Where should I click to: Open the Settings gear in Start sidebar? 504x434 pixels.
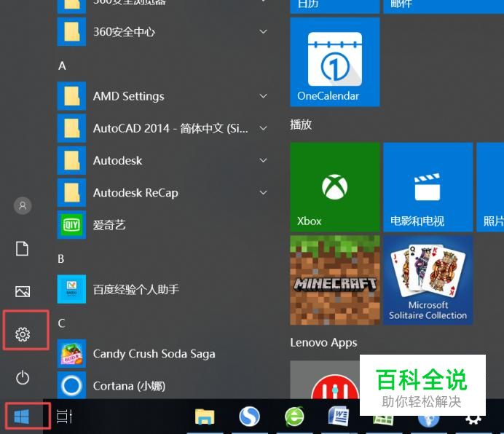(x=23, y=334)
